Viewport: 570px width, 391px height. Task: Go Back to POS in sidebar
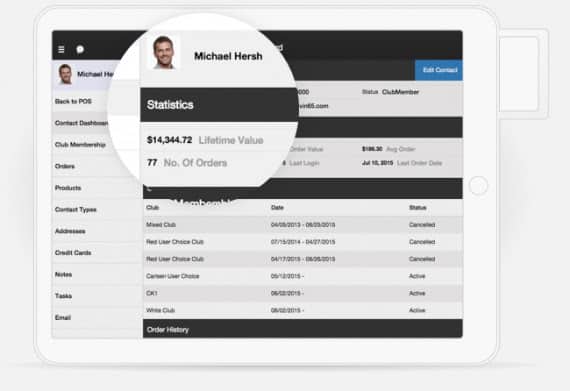(73, 101)
